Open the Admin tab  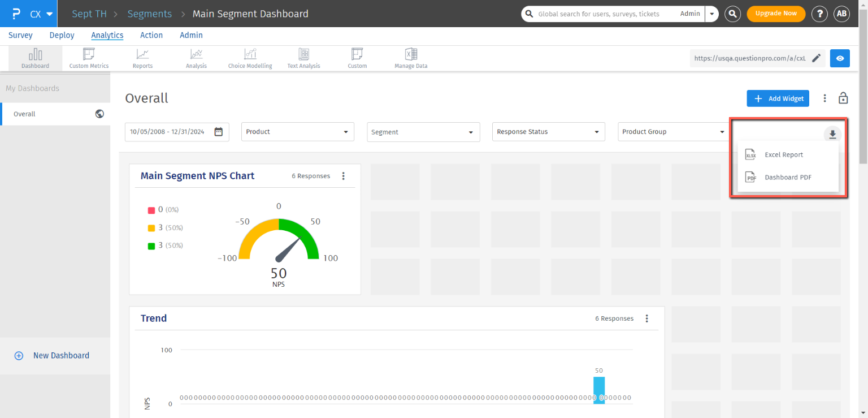pyautogui.click(x=191, y=35)
